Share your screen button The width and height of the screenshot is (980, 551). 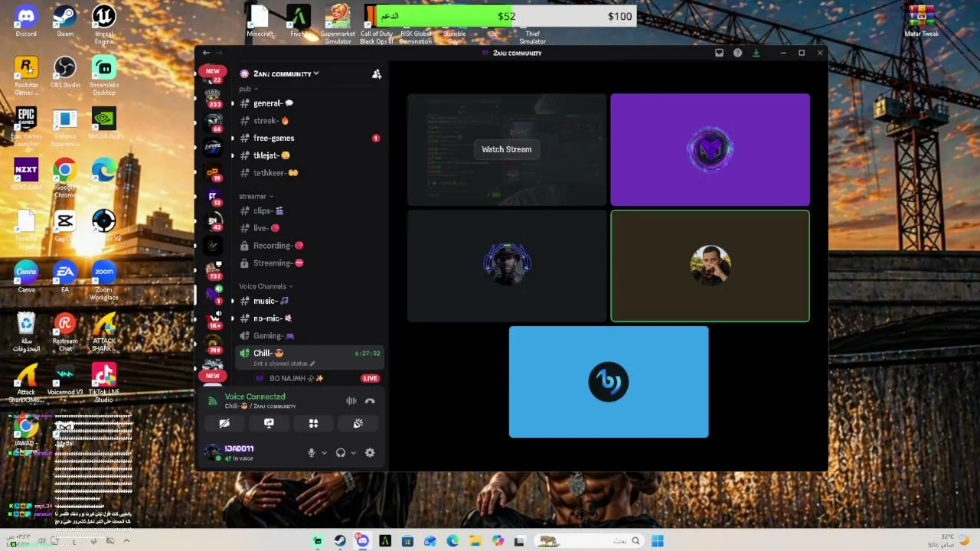(x=269, y=423)
